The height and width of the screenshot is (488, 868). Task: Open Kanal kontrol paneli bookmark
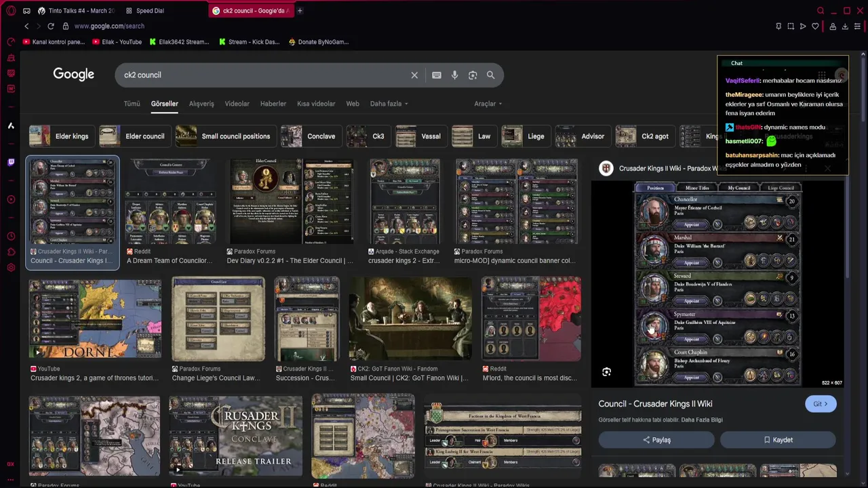click(54, 42)
